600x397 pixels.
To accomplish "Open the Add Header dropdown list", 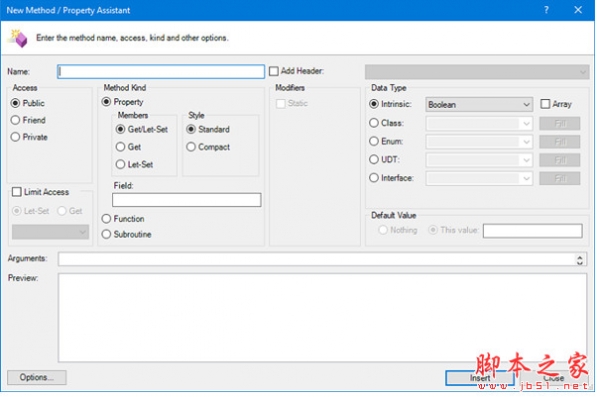I will tap(477, 72).
